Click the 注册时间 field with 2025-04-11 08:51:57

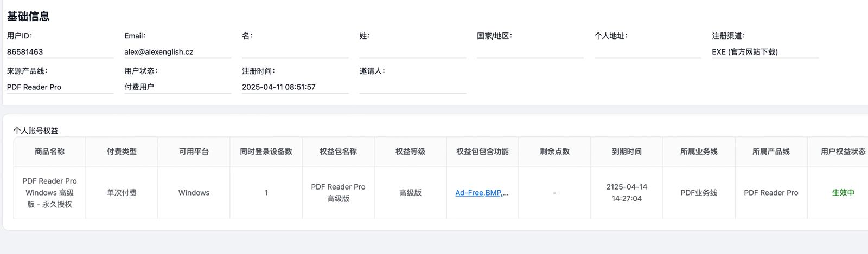click(295, 87)
